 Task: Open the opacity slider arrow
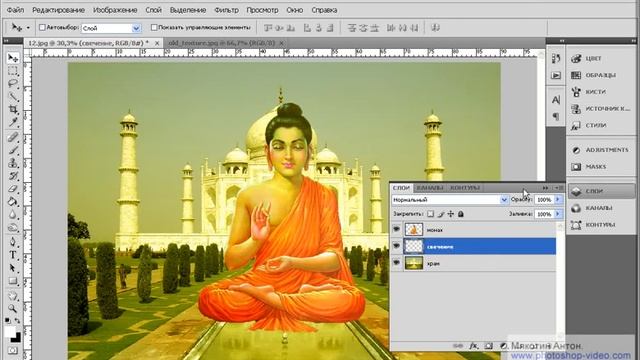[558, 200]
